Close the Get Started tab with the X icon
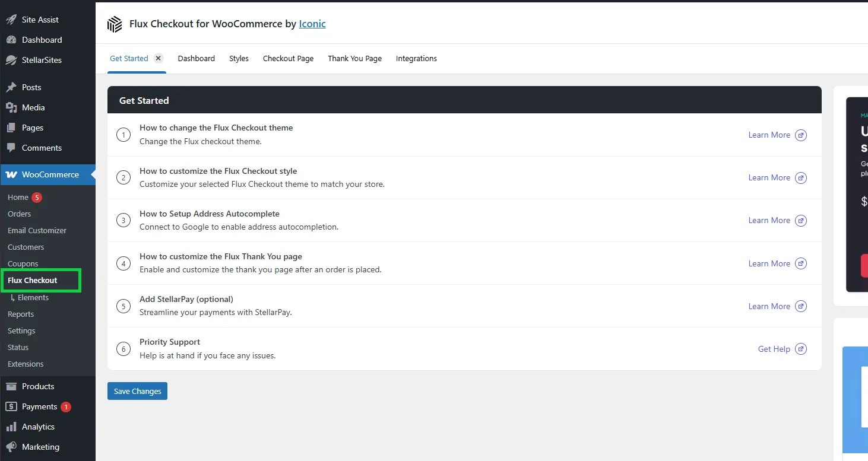Image resolution: width=868 pixels, height=461 pixels. click(x=158, y=58)
